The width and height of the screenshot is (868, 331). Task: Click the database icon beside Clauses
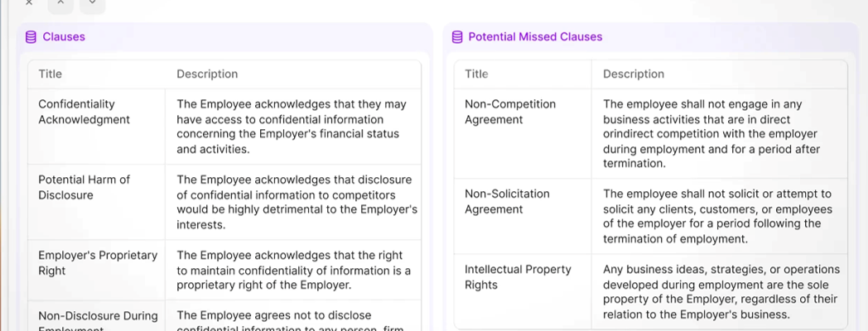(x=31, y=36)
